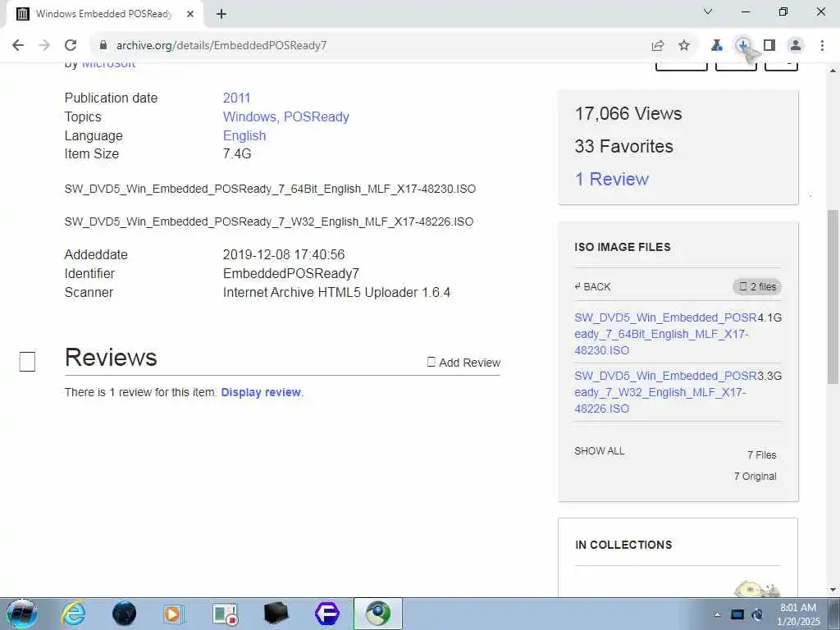Click the address bar URL
The width and height of the screenshot is (840, 630).
coord(221,46)
